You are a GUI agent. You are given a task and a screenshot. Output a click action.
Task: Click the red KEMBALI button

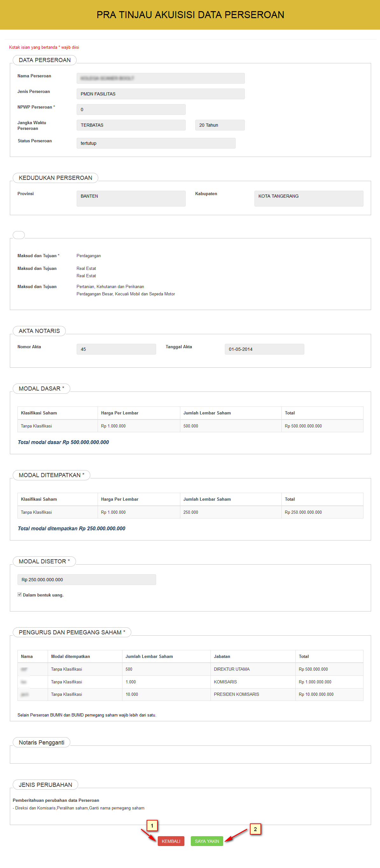pyautogui.click(x=171, y=841)
